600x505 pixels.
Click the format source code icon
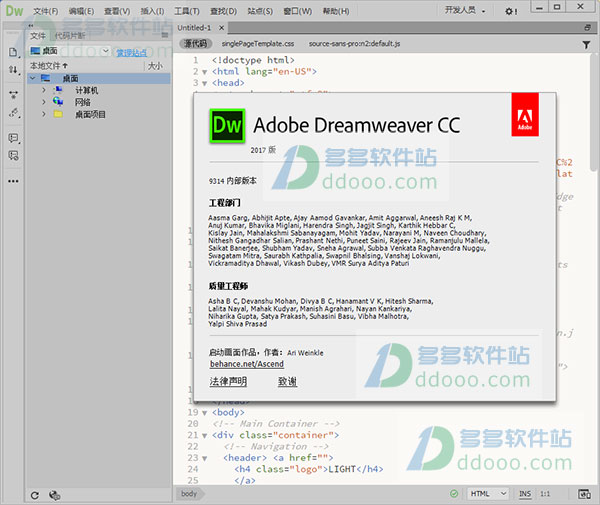[x=13, y=113]
